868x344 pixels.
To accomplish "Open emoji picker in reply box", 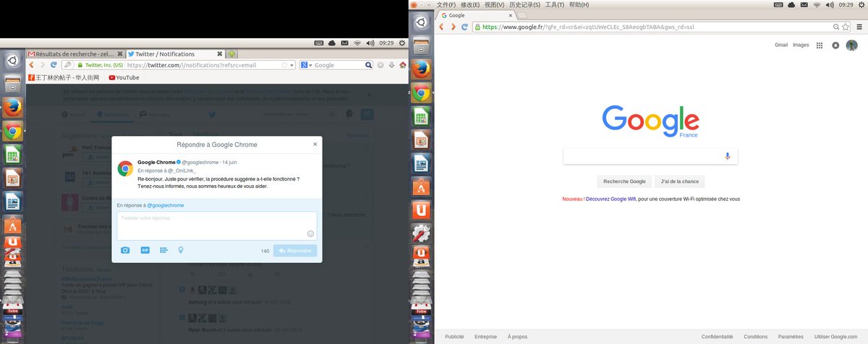I will [x=310, y=233].
